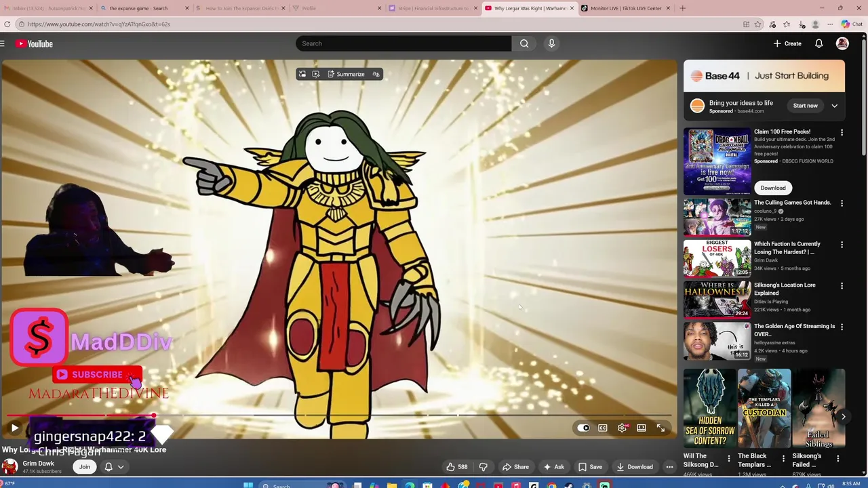Open a new browser tab
This screenshot has width=868, height=488.
click(x=682, y=8)
